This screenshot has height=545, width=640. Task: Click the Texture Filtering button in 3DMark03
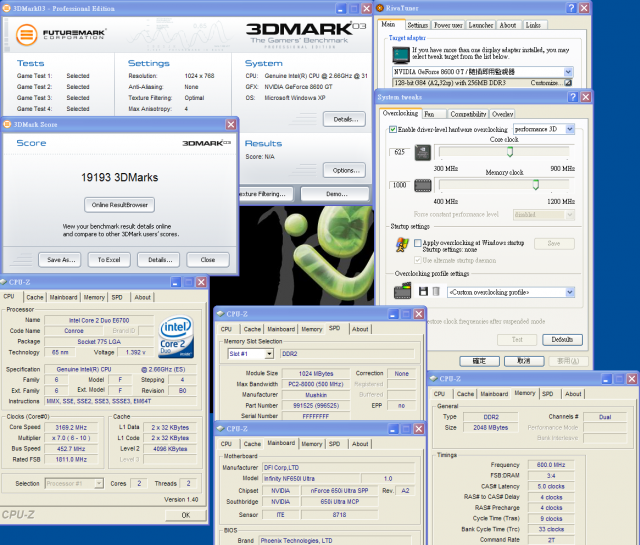pos(264,194)
